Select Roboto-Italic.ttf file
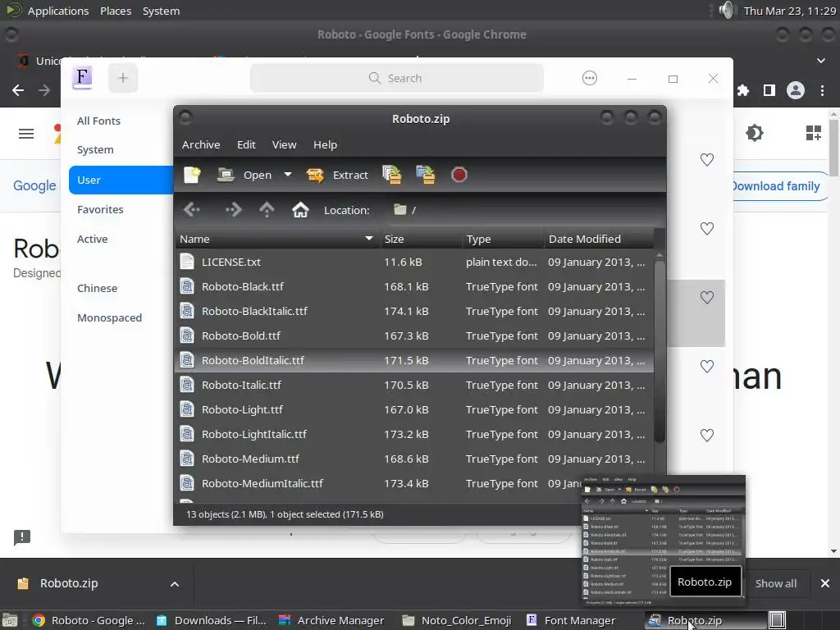The width and height of the screenshot is (840, 630). pyautogui.click(x=414, y=386)
